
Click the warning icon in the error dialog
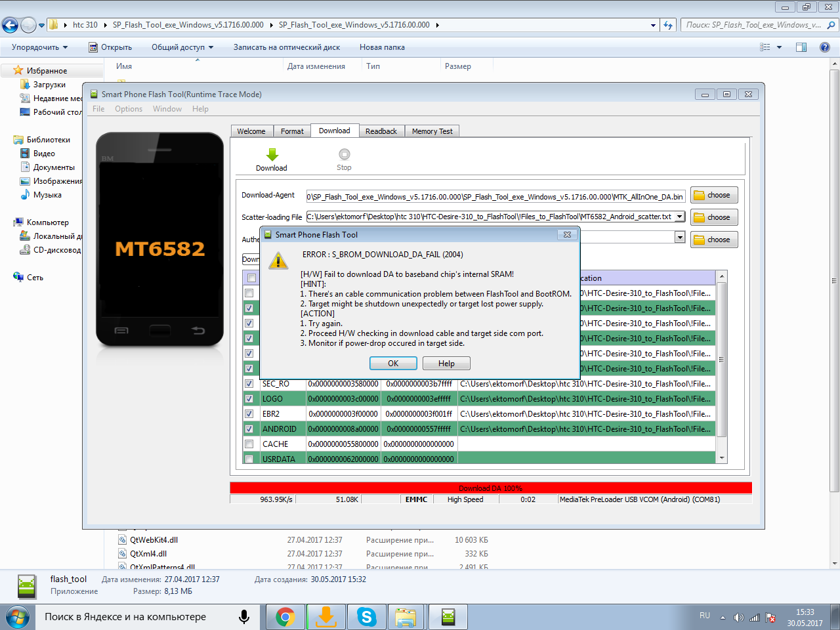[278, 261]
